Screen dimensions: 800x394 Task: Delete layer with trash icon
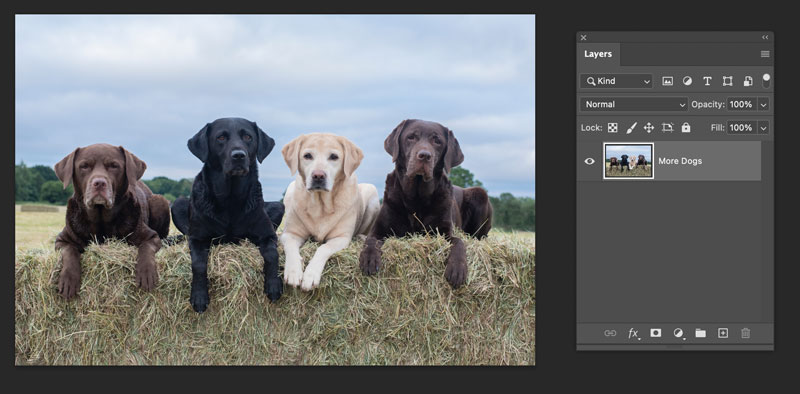[x=745, y=333]
